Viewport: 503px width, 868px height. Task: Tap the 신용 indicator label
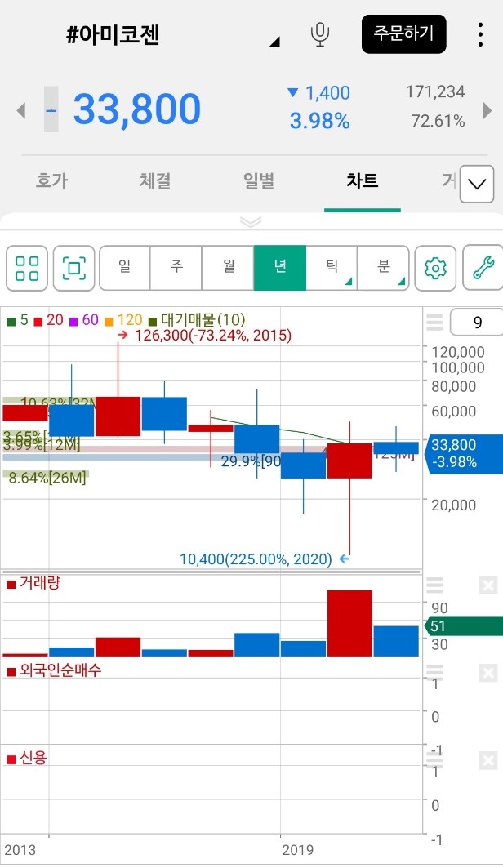(27, 758)
